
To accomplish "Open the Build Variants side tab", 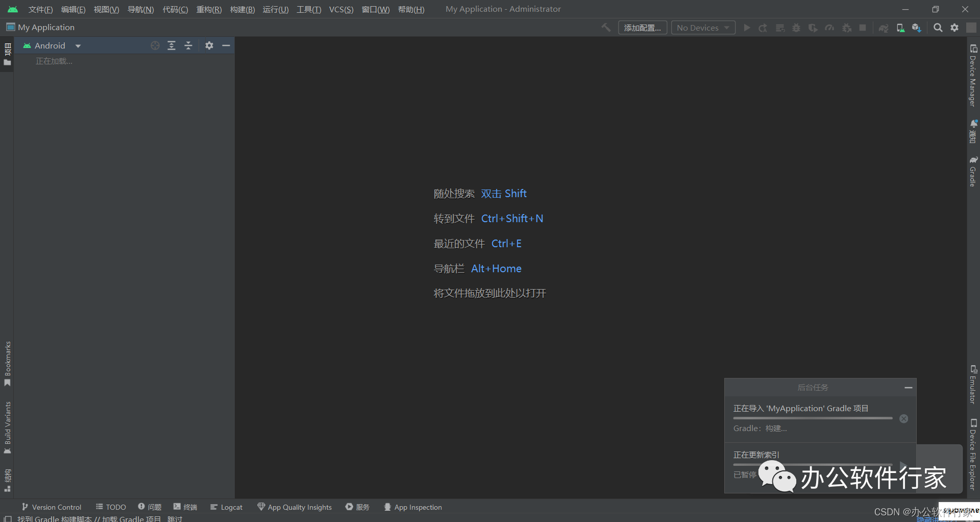I will [x=7, y=428].
